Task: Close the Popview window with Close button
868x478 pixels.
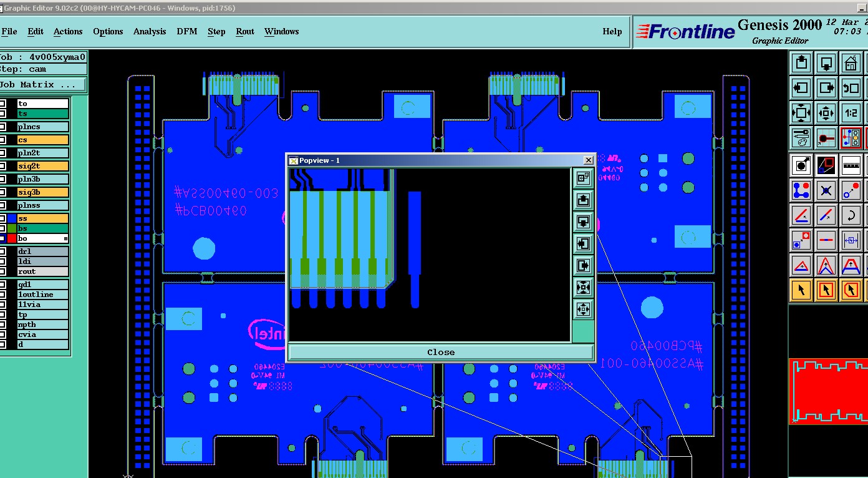Action: [441, 352]
